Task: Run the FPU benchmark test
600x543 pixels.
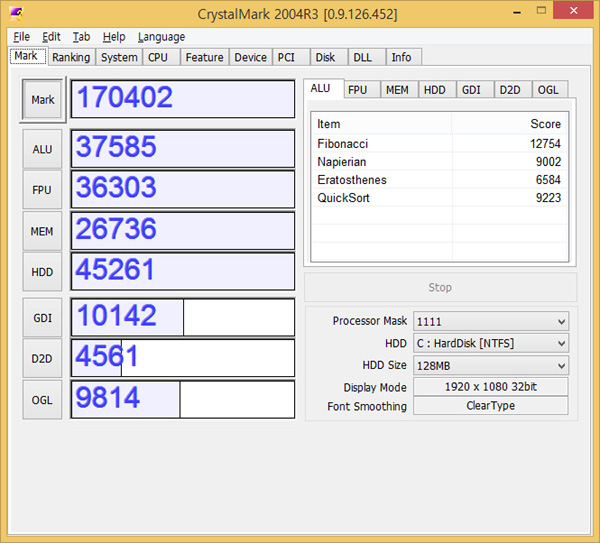Action: pyautogui.click(x=43, y=190)
